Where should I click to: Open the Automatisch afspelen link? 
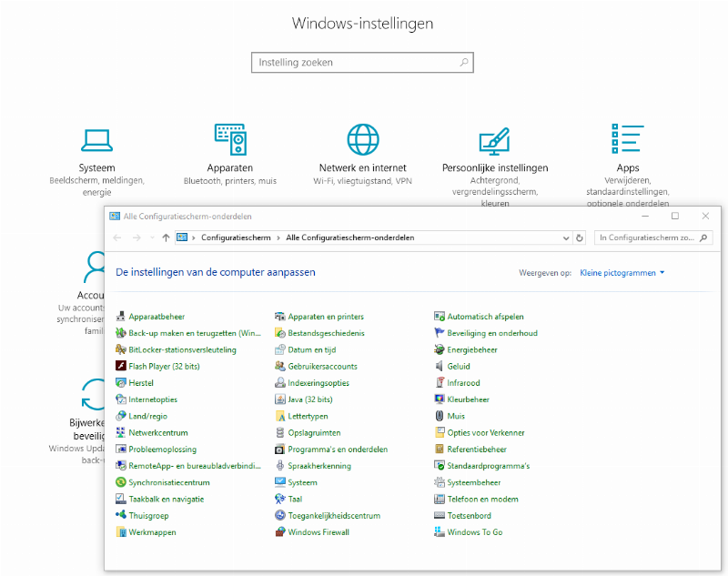pos(485,317)
